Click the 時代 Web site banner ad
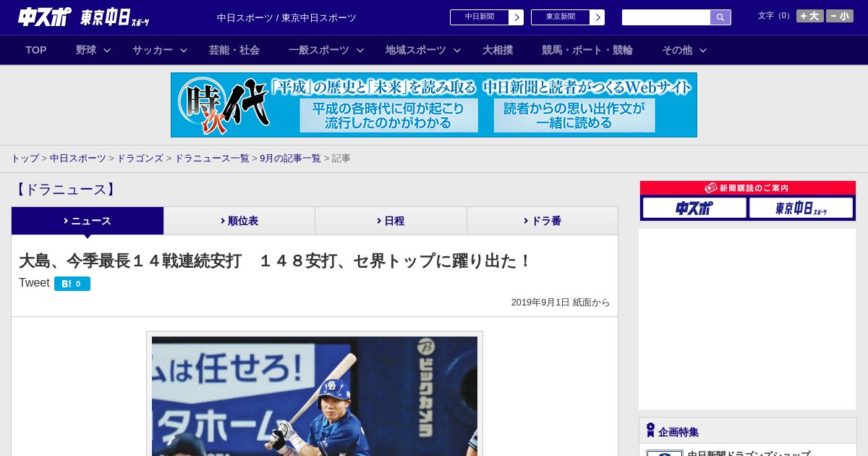 click(x=434, y=105)
